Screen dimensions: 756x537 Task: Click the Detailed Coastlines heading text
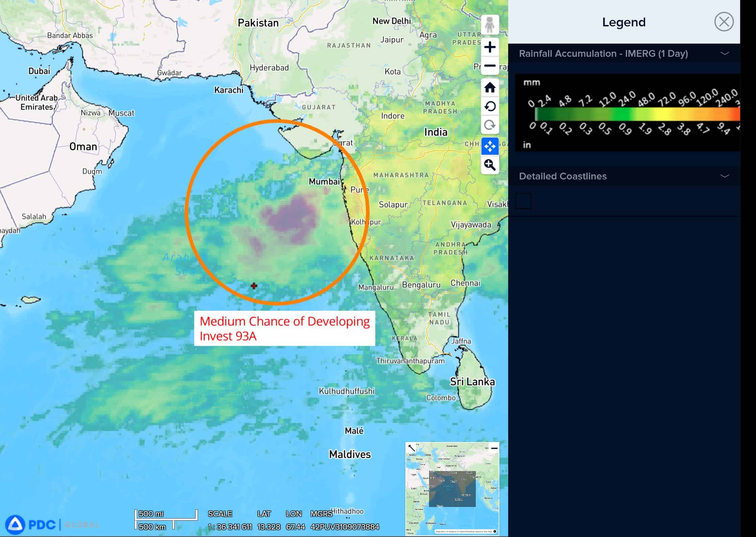click(563, 176)
